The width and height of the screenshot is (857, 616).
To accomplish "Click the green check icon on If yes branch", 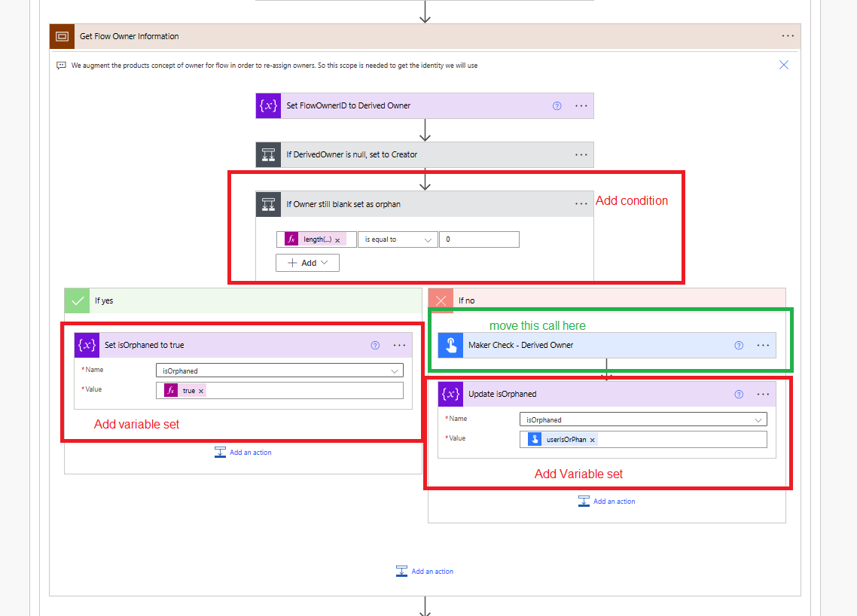I will click(76, 300).
